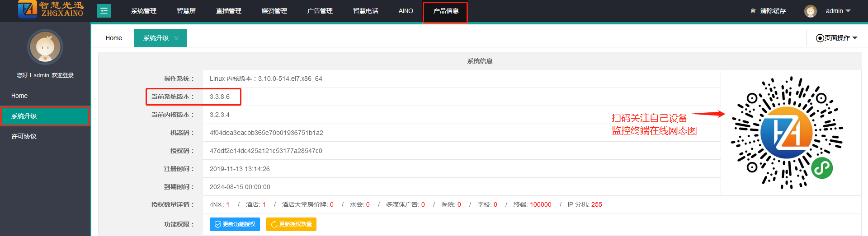
Task: Expand the admin user dropdown
Action: (838, 11)
